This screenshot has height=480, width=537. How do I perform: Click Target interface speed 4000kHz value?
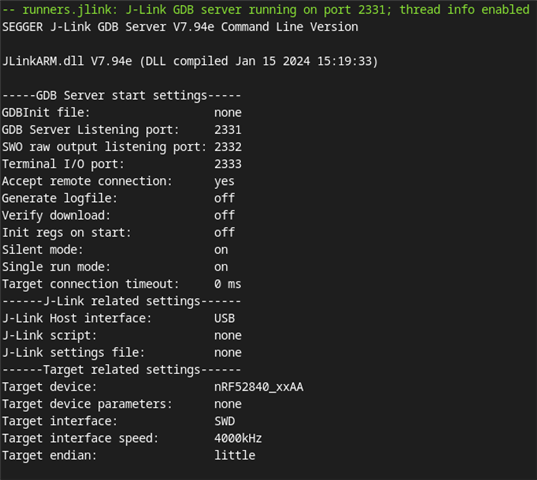pyautogui.click(x=238, y=439)
